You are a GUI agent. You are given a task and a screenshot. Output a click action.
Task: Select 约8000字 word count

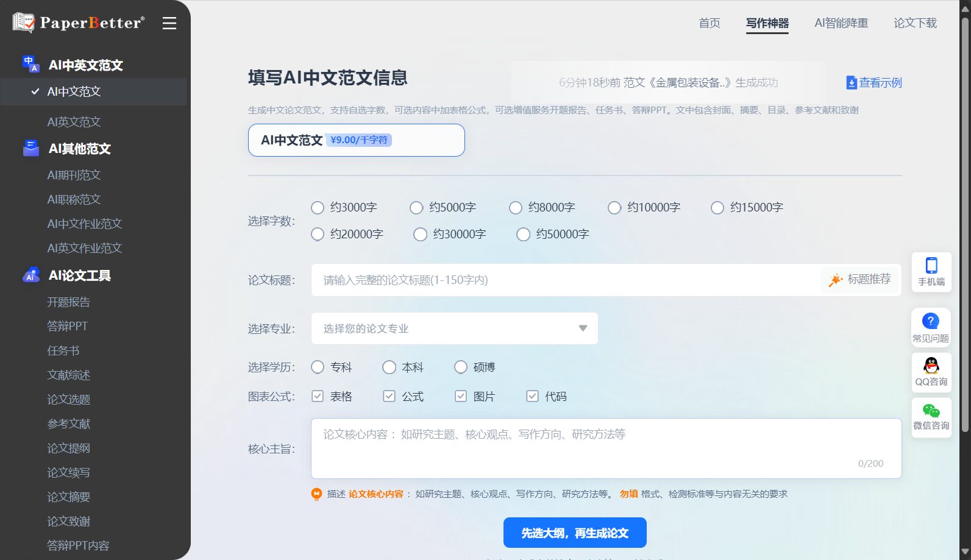[516, 208]
